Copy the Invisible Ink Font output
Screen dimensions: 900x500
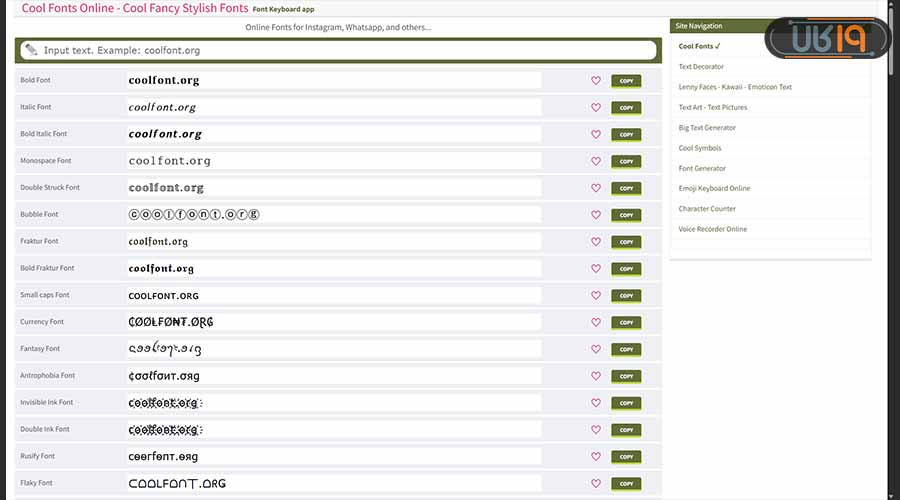[x=626, y=403]
